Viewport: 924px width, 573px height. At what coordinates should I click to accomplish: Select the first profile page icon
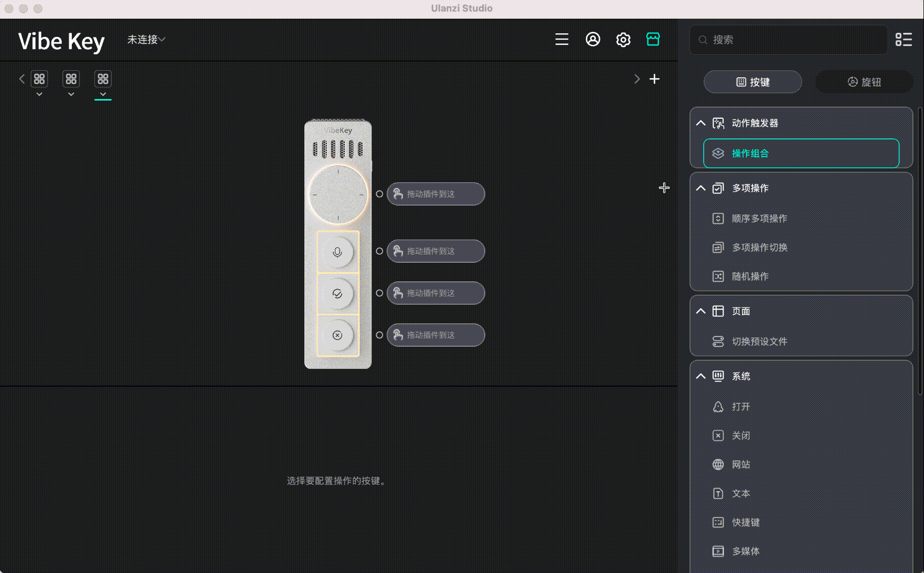[39, 79]
